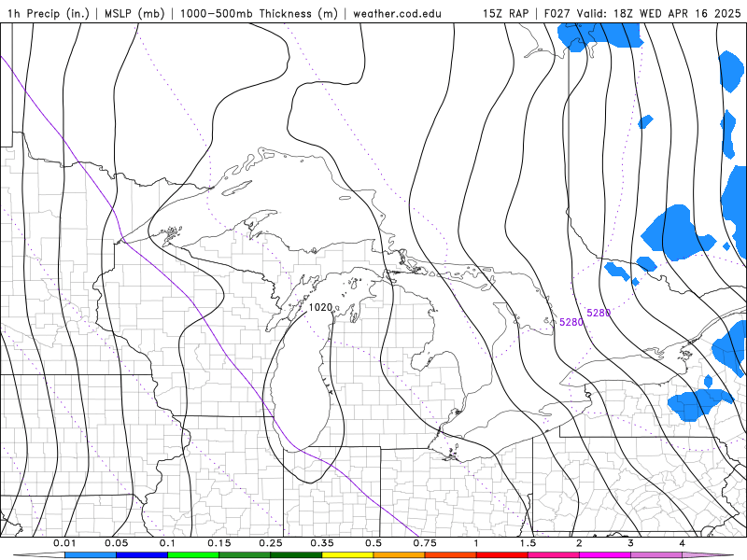Click the '15Z RAP' model label
The height and width of the screenshot is (560, 747).
(505, 13)
